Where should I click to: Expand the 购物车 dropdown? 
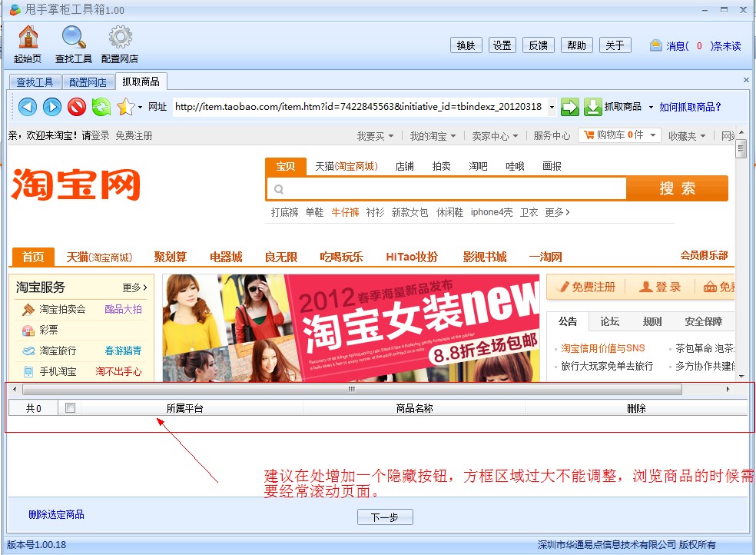653,135
